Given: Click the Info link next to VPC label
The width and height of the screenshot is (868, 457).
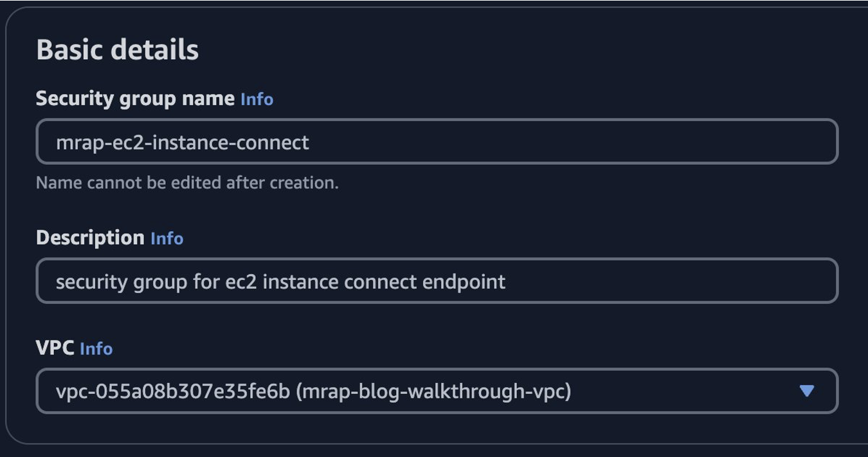Looking at the screenshot, I should [96, 348].
